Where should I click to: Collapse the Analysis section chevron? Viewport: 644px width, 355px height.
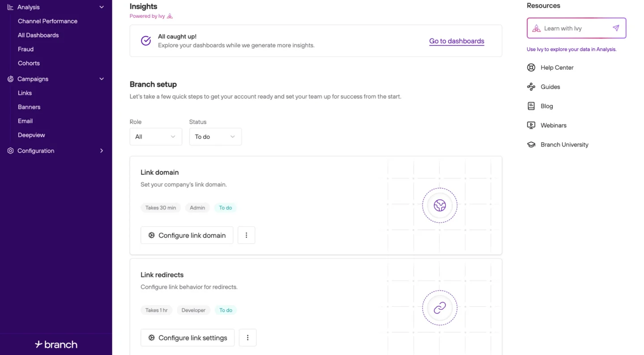coord(102,7)
